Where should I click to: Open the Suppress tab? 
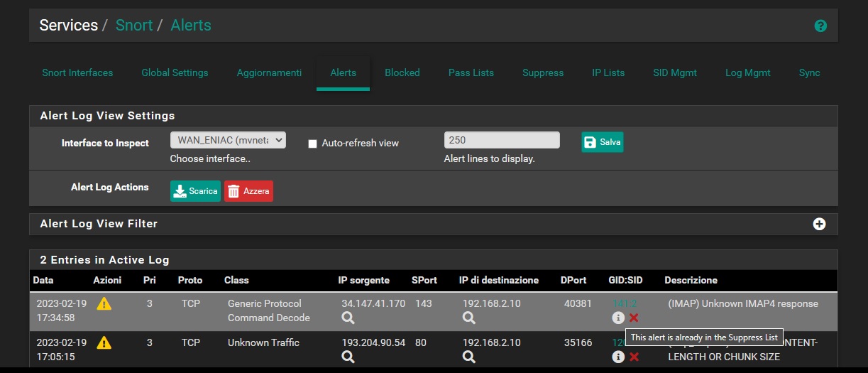[x=542, y=72]
